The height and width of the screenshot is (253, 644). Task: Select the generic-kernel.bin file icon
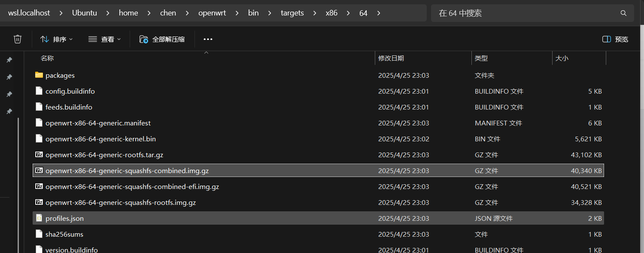(39, 139)
